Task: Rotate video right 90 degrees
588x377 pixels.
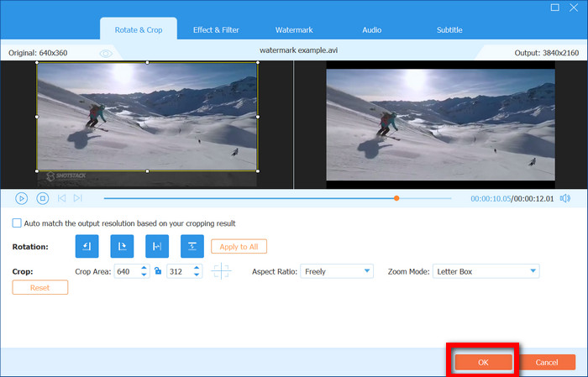Action: (123, 246)
